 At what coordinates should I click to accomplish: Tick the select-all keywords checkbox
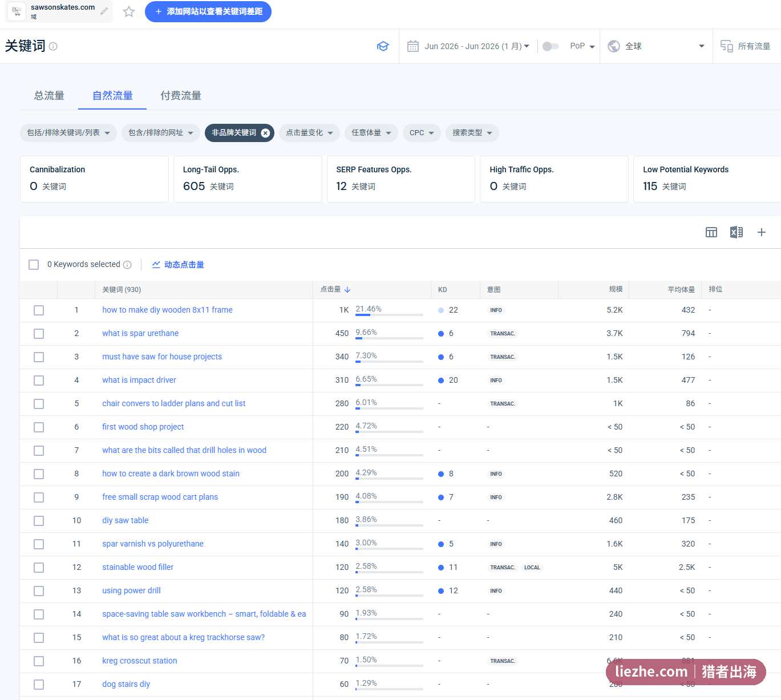click(34, 265)
